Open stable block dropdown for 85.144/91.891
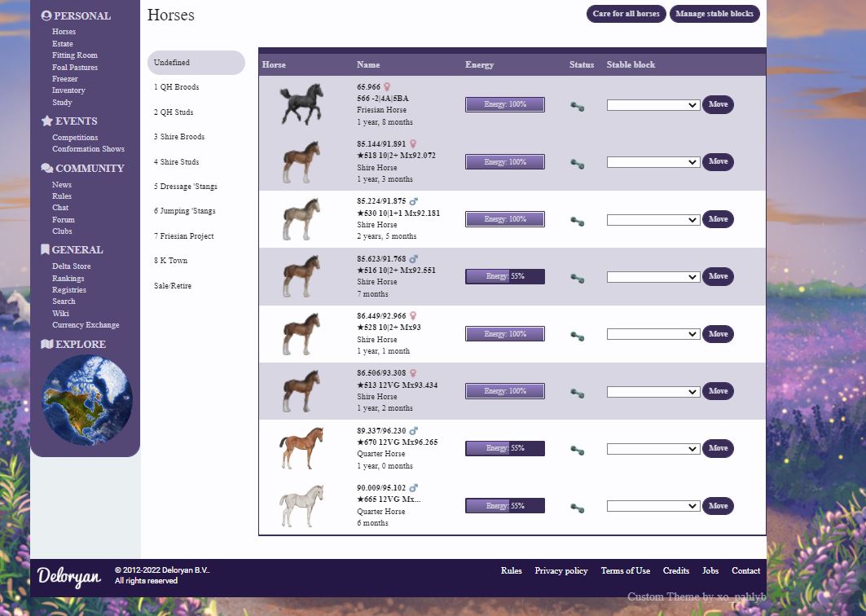The image size is (866, 616). (653, 162)
